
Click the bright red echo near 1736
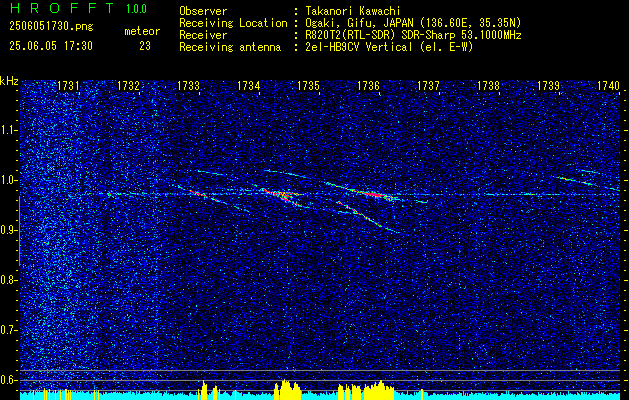pos(373,194)
